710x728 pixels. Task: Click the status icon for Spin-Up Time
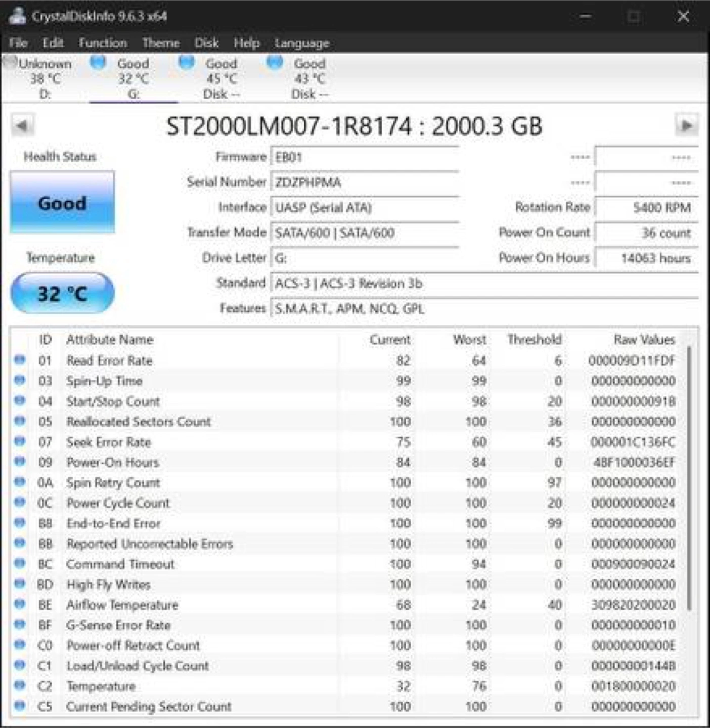click(20, 380)
